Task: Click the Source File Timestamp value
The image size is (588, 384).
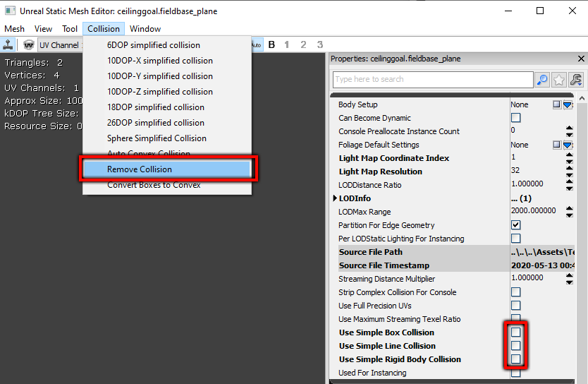Action: [x=542, y=265]
